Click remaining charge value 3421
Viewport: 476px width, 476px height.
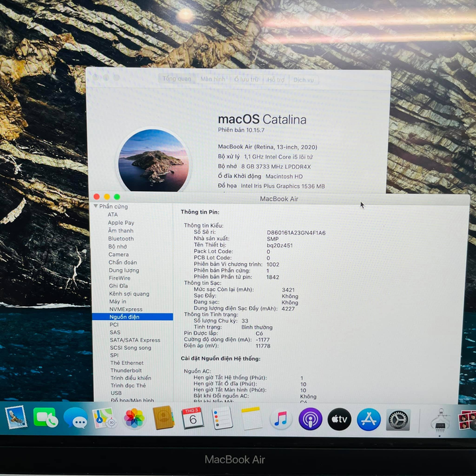[288, 290]
